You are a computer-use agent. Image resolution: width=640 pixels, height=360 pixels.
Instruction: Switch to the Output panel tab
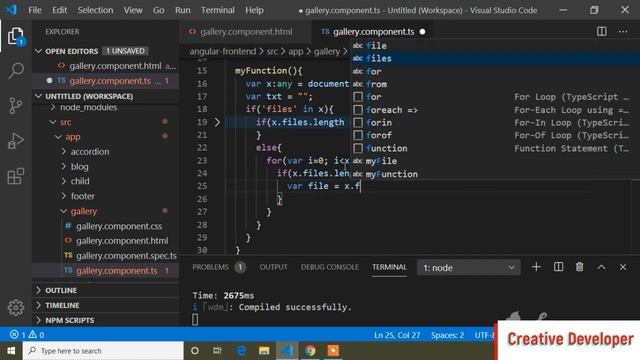click(x=273, y=267)
